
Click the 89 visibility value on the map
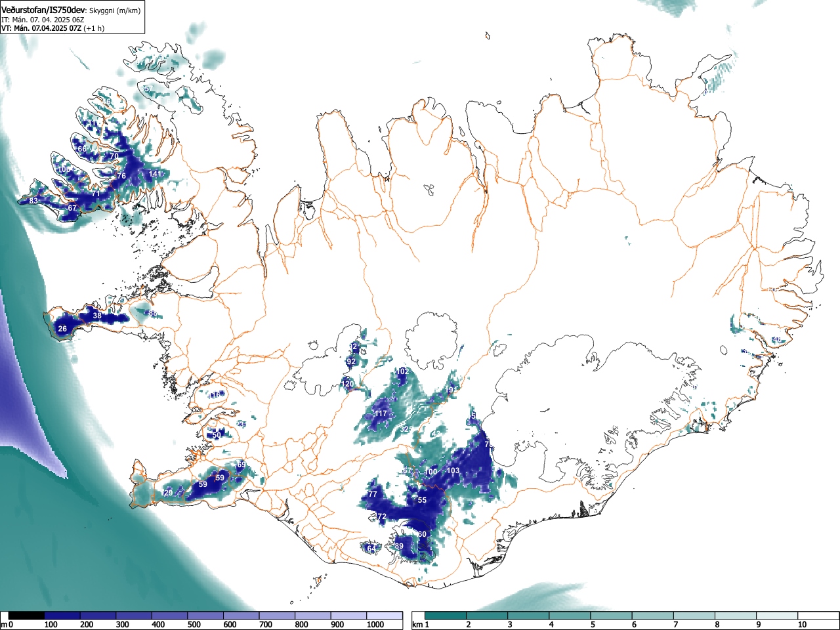399,546
